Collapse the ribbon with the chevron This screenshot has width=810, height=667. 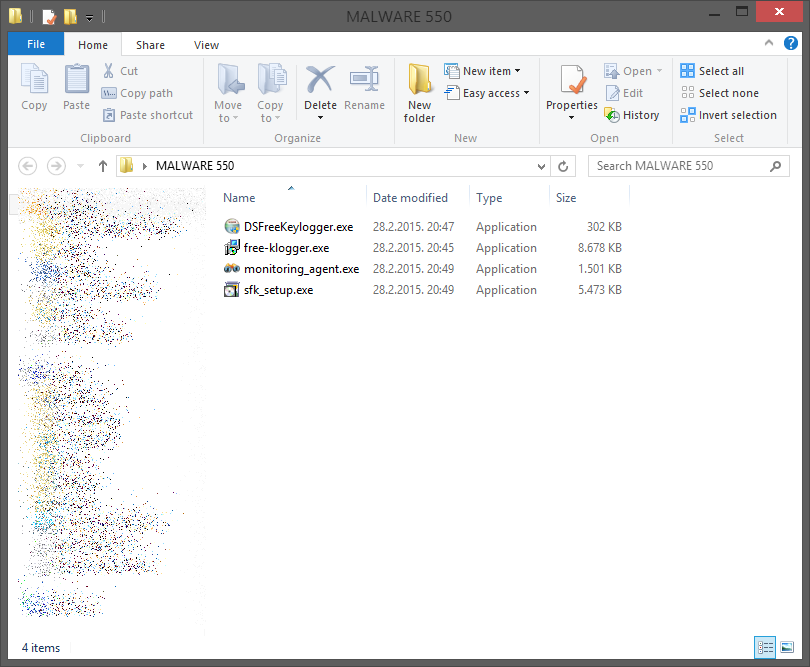click(x=769, y=43)
